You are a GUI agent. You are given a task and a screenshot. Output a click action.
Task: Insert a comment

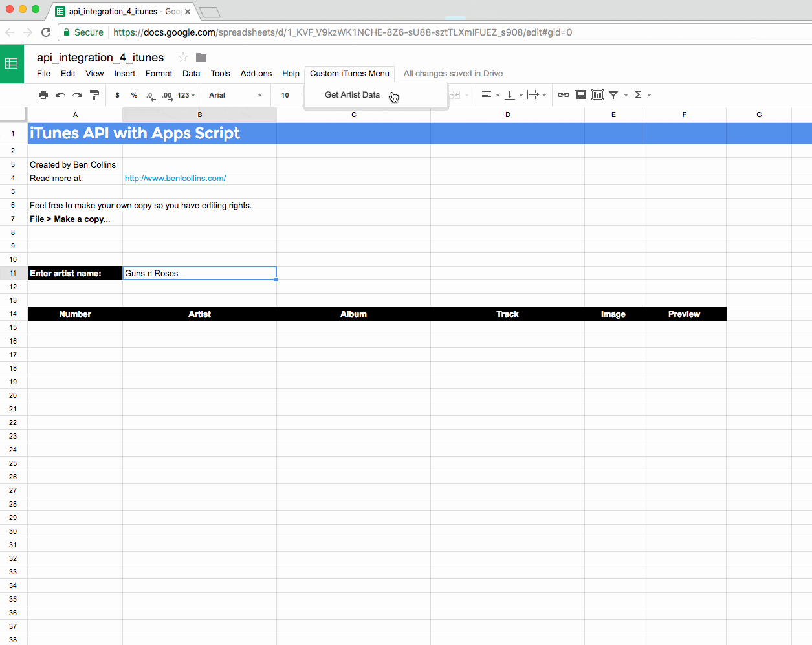click(580, 94)
